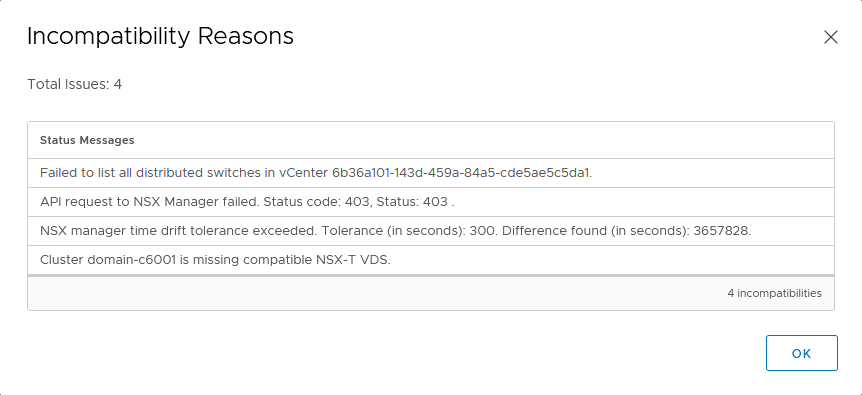Viewport: 862px width, 395px height.
Task: Click the vCenter ID 6b36a101-143d-459a-84a5-cde5ae5c5da1
Action: (462, 173)
